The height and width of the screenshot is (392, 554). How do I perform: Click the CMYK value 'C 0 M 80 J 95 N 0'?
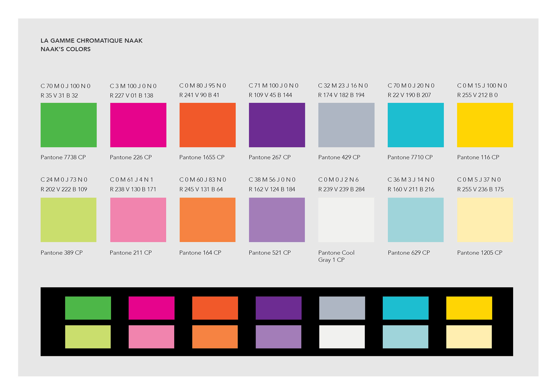(x=203, y=86)
